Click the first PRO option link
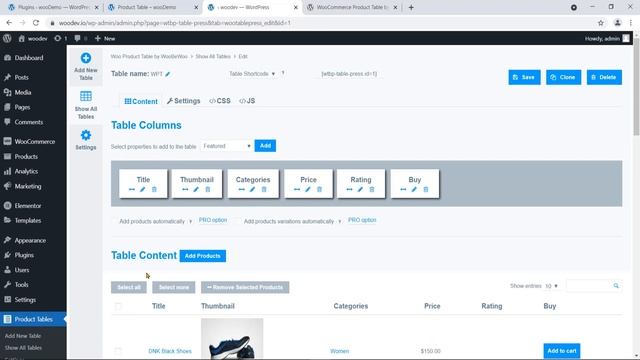This screenshot has width=640, height=360. [213, 220]
